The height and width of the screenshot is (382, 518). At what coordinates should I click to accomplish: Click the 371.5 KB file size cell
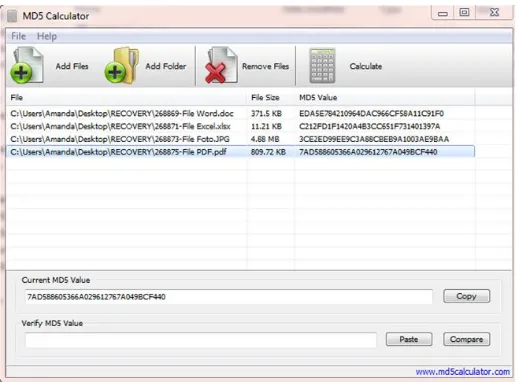coord(266,113)
